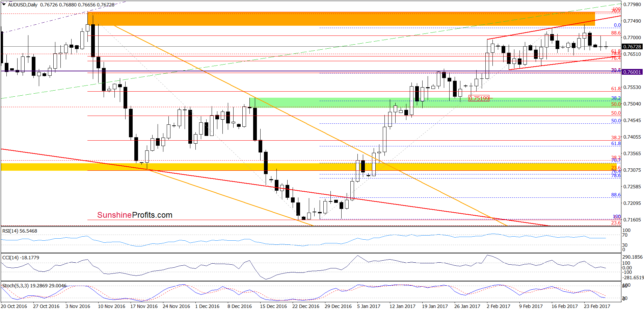Click the 0.73075 price axis value
The width and height of the screenshot is (644, 311).
coord(632,170)
